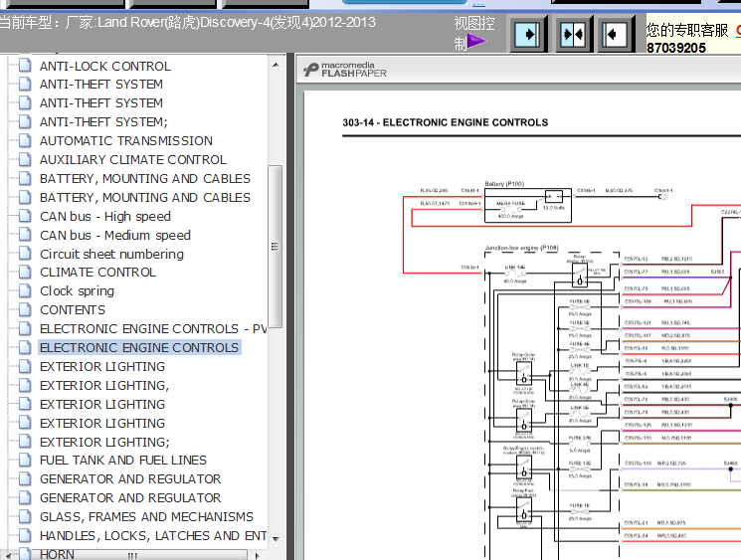
Task: Click the horizontal scrollbar thumb under tree
Action: click(x=132, y=556)
